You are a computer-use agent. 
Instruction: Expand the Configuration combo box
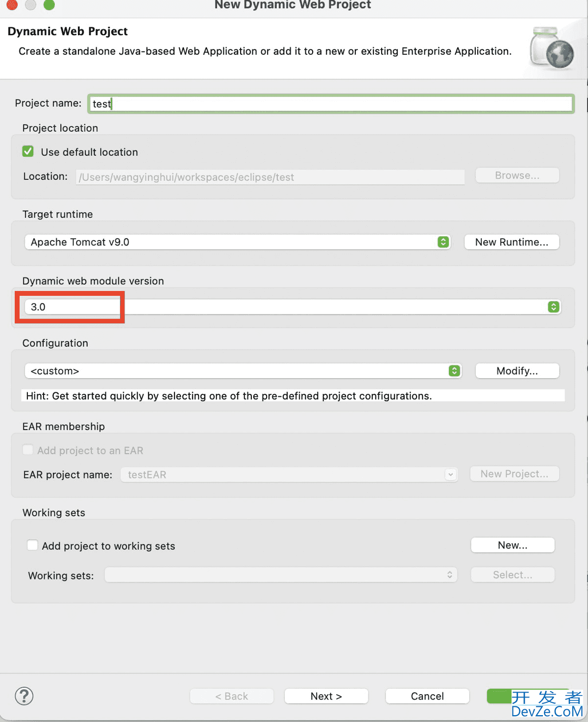pos(243,371)
